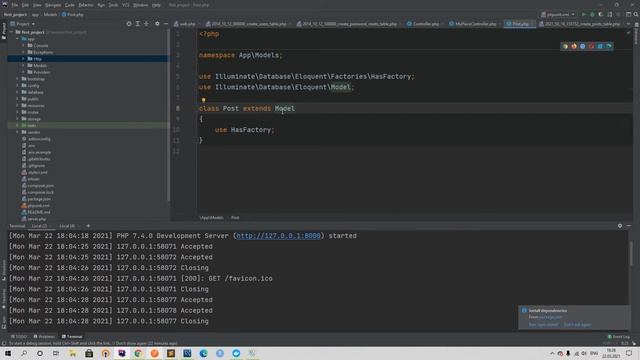
Task: Open the Project view dropdown
Action: coord(23,24)
